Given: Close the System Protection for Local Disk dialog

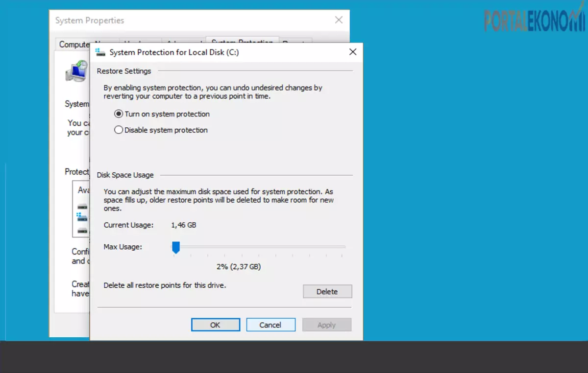Looking at the screenshot, I should coord(353,52).
